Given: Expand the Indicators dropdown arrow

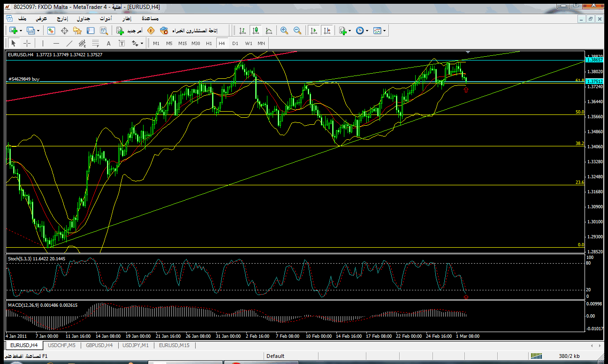Looking at the screenshot, I should tap(350, 30).
